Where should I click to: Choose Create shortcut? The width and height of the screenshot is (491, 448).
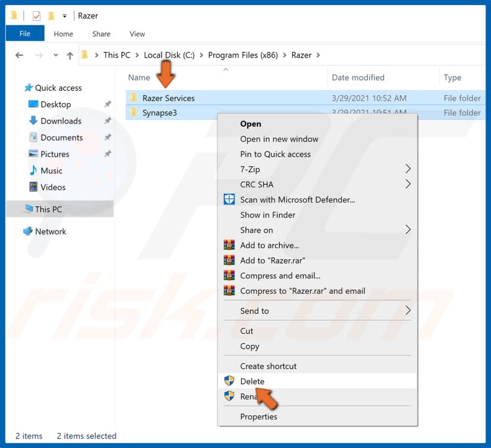[x=317, y=366]
